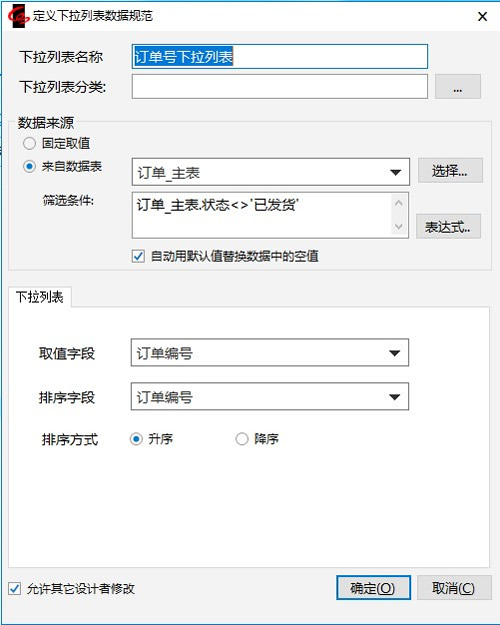Toggle 允许其它设计者修改 checkbox
This screenshot has height=625, width=500.
pyautogui.click(x=15, y=588)
